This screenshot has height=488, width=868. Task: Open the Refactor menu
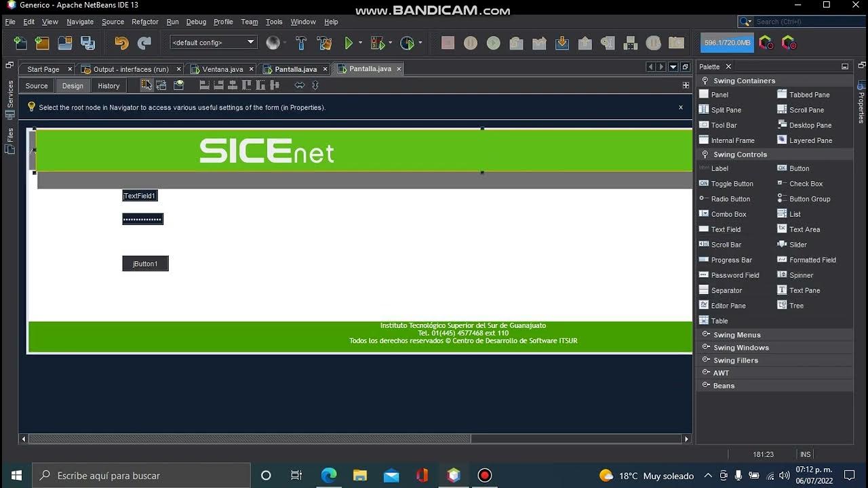click(145, 22)
